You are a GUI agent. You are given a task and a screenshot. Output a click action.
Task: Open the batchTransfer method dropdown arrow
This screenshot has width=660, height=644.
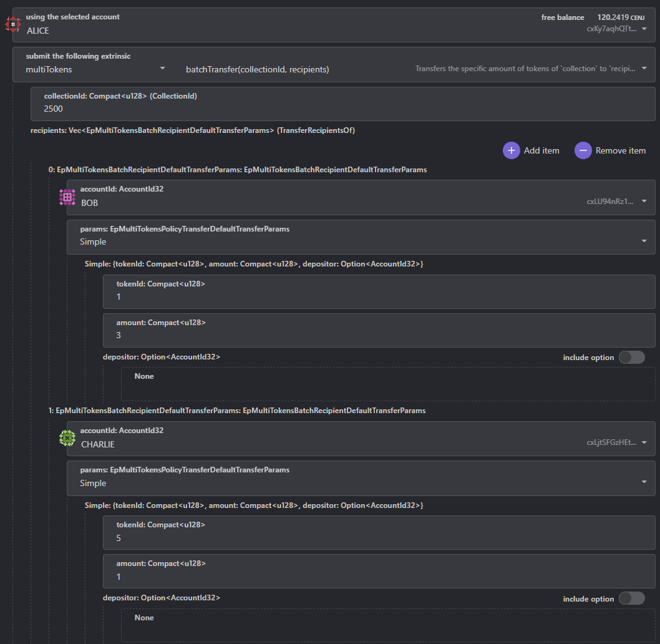(644, 68)
